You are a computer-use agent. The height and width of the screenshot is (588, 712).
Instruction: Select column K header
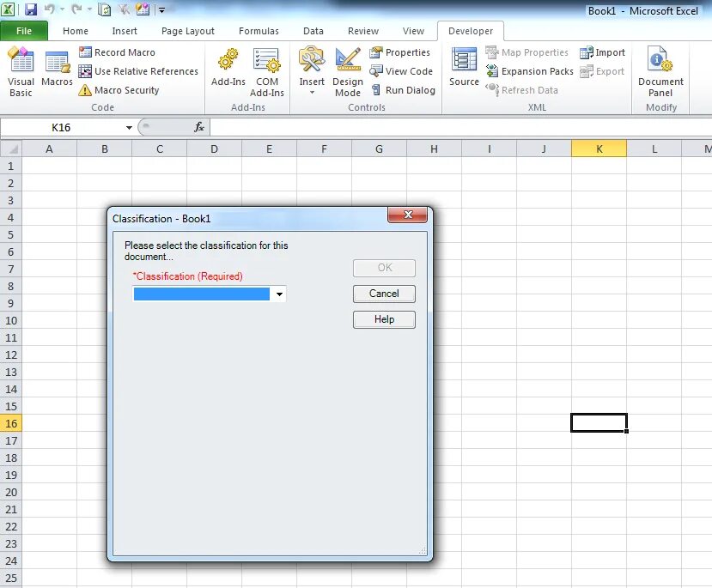click(x=599, y=149)
